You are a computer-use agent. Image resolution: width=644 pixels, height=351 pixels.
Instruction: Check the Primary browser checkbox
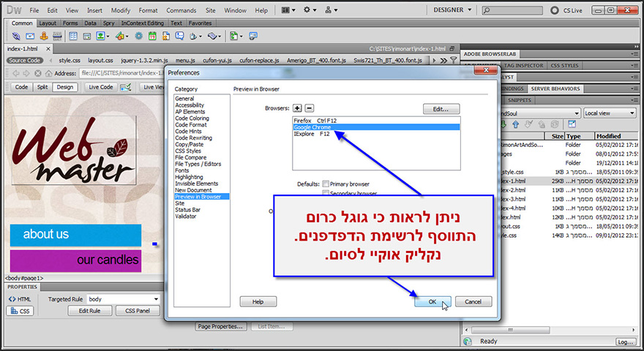click(326, 184)
